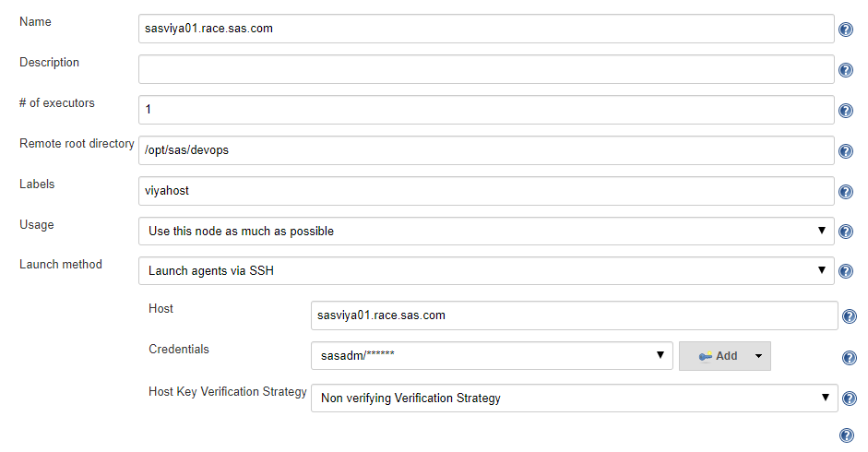Click the help icon beside Name field
Viewport: 868px width, 452px height.
click(845, 30)
